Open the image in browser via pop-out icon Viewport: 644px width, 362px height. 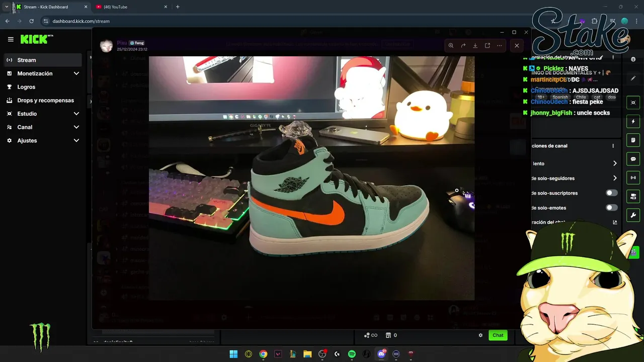coord(488,45)
